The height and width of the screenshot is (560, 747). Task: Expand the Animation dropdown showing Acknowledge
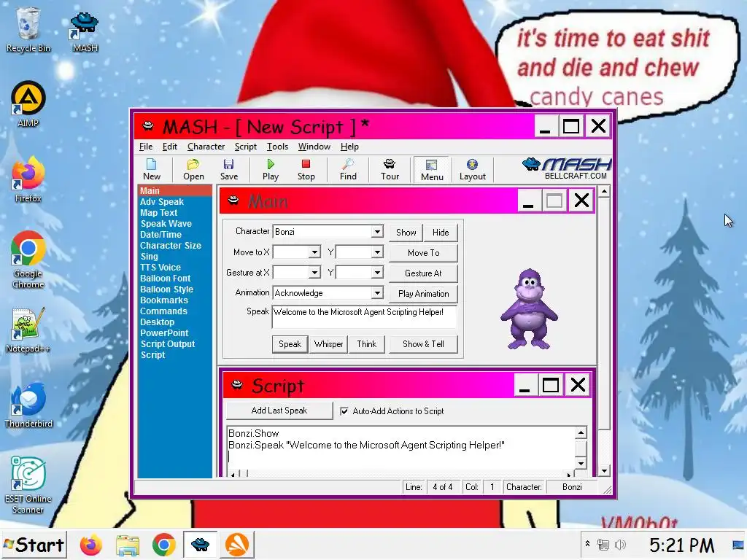click(377, 293)
